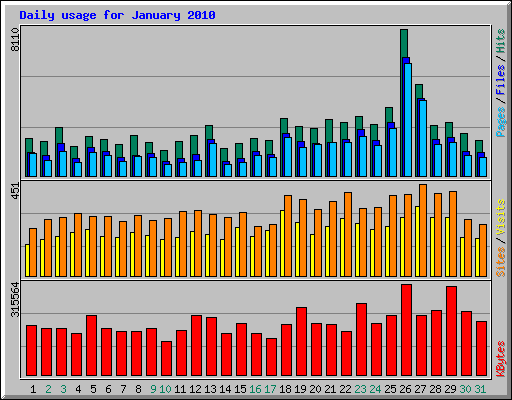Click the red KBytes bar for day 19

[301, 342]
